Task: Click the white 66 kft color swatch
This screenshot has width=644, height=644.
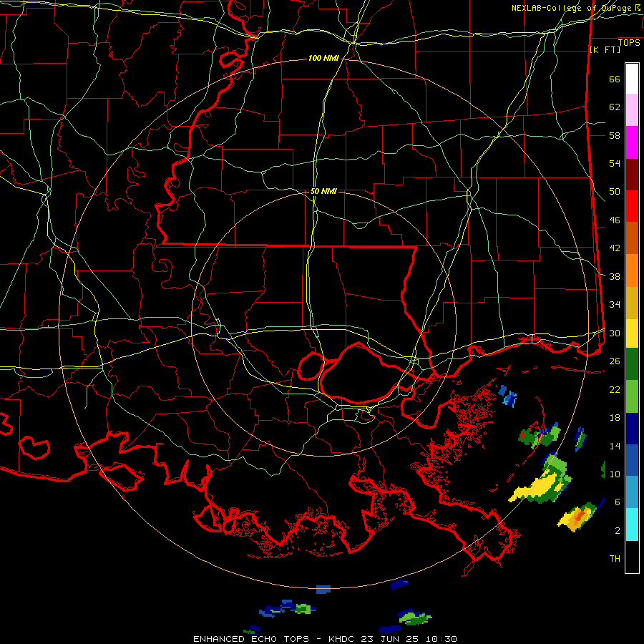Action: [632, 79]
